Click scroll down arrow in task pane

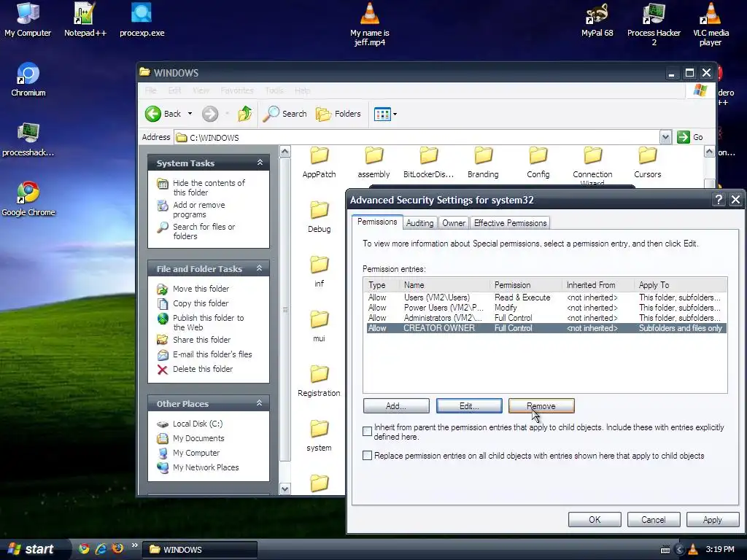285,489
